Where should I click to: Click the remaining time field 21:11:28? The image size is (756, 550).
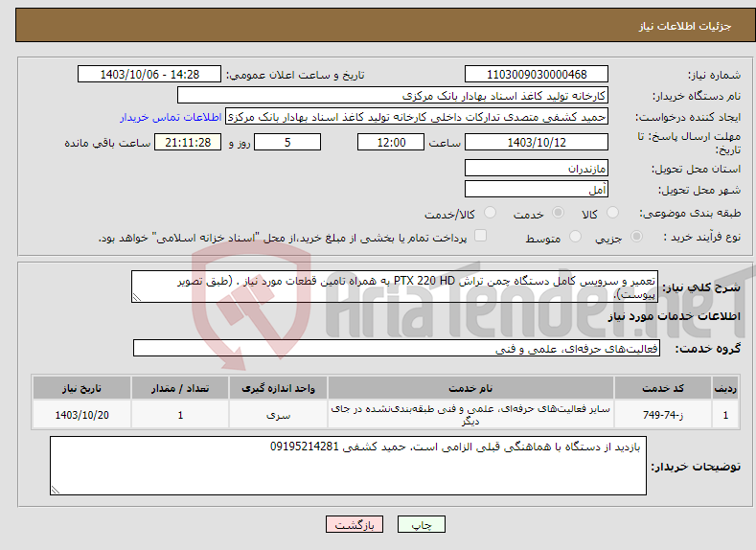188,142
